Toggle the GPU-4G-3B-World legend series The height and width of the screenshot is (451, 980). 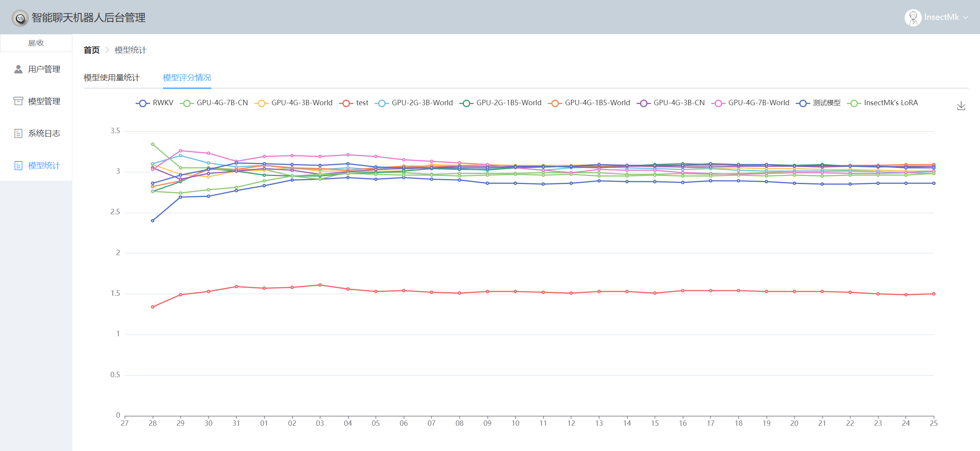tap(294, 103)
